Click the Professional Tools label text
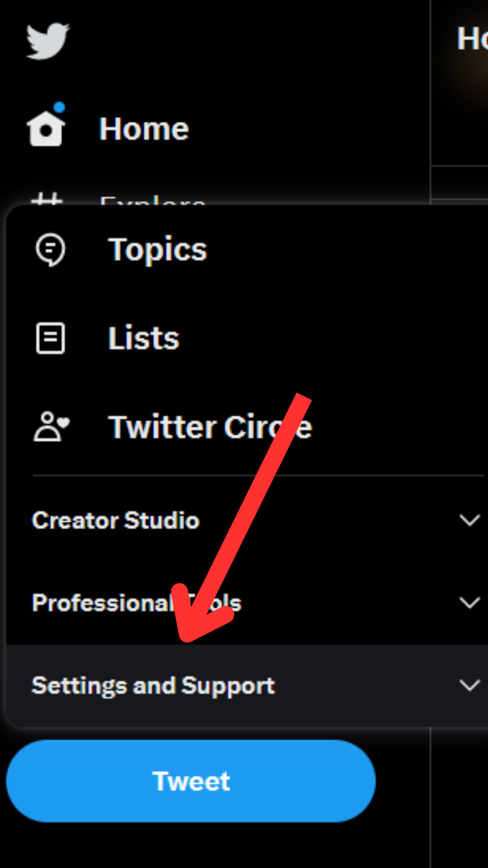 coord(136,603)
